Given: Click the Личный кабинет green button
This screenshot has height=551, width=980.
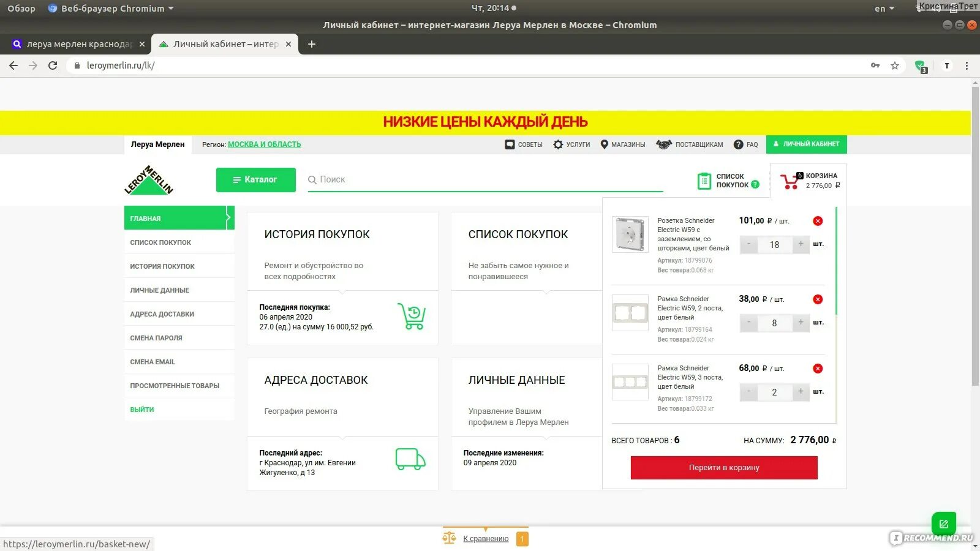Looking at the screenshot, I should coord(807,144).
